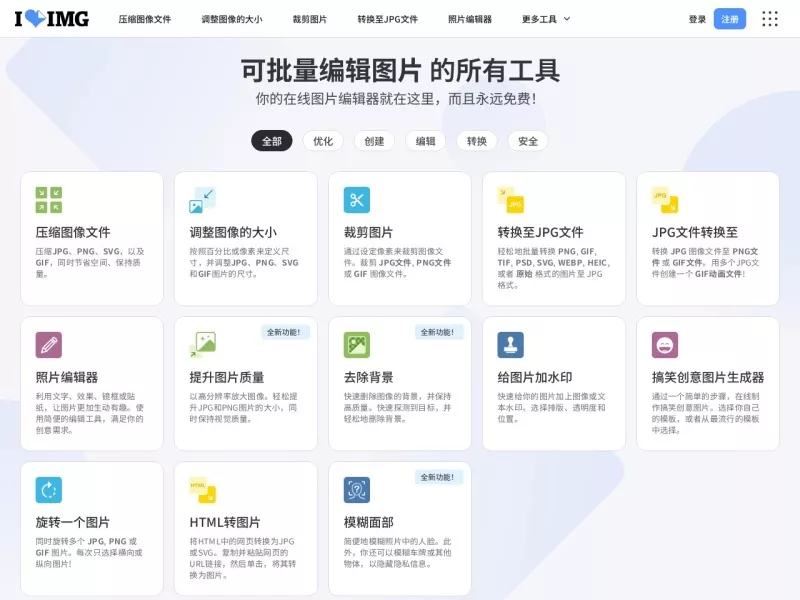Open 调整图像的大小 in top navigation
Image resolution: width=800 pixels, height=600 pixels.
(232, 19)
